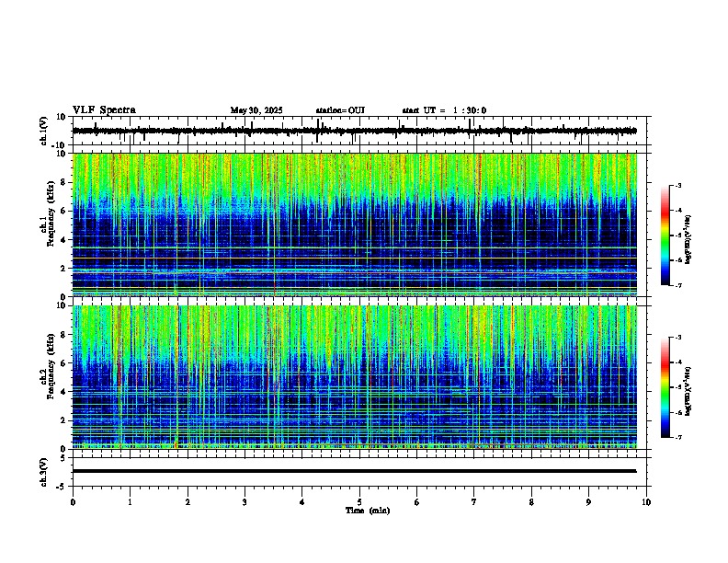
Task: Click the ch.1 voltage waveform trace
Action: pos(354,131)
